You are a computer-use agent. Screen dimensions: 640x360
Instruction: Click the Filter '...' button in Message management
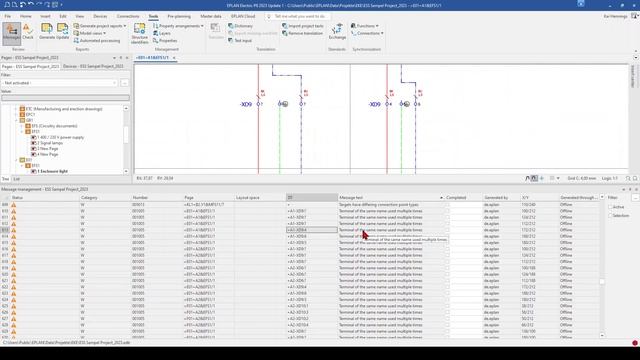tap(635, 198)
